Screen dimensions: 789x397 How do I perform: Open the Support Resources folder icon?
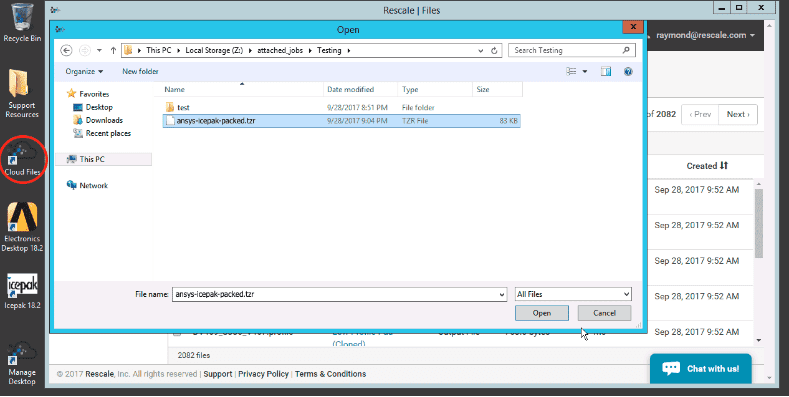[x=22, y=94]
